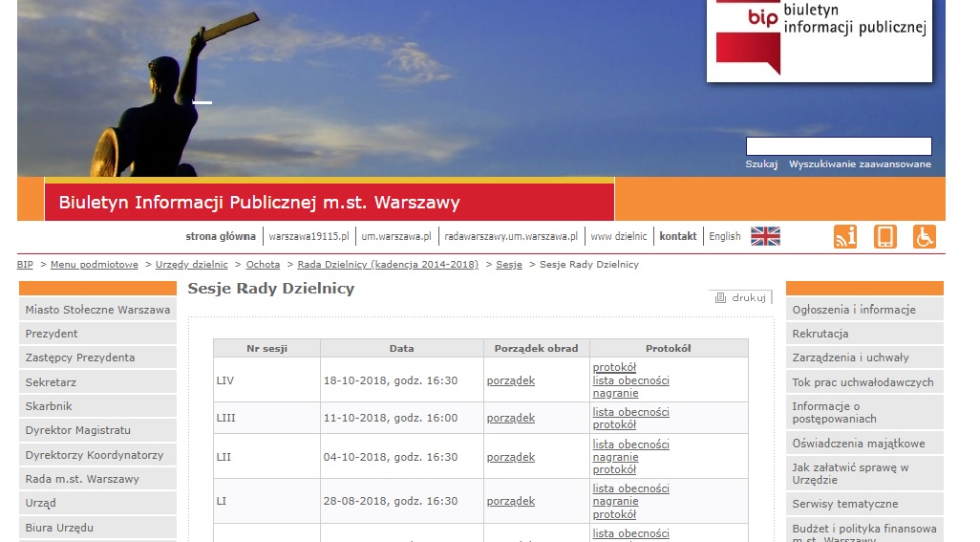Open radawarszawy.um.warszawa.pl link

511,236
